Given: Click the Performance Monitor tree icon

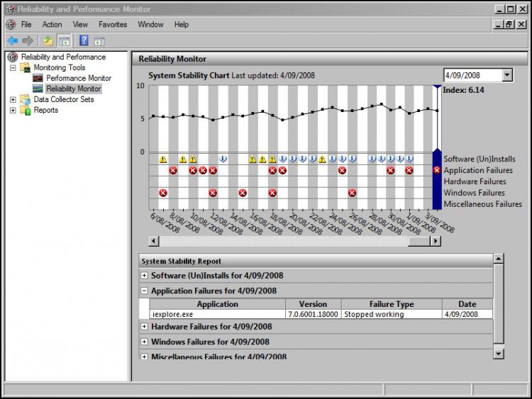Looking at the screenshot, I should coord(38,78).
